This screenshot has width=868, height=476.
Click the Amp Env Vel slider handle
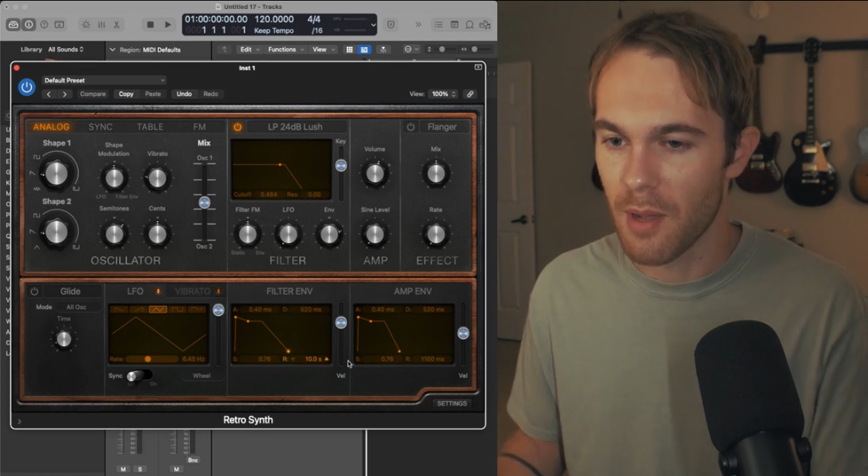(x=464, y=333)
